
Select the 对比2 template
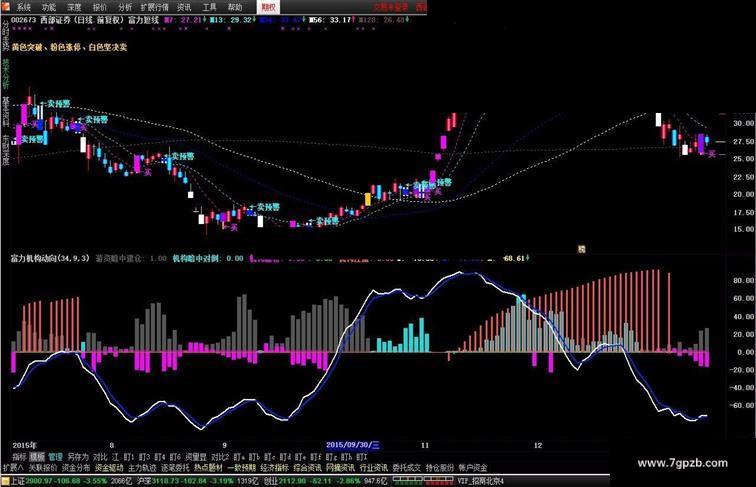point(220,457)
